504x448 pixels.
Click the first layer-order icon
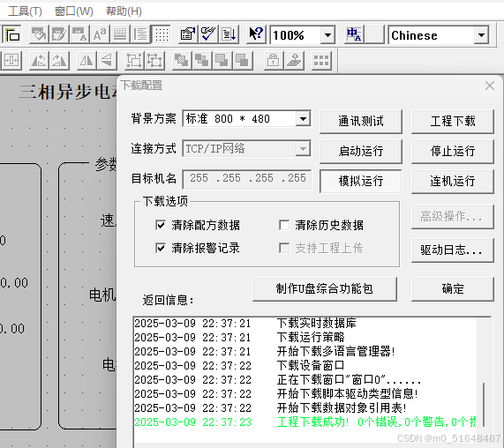tap(182, 60)
